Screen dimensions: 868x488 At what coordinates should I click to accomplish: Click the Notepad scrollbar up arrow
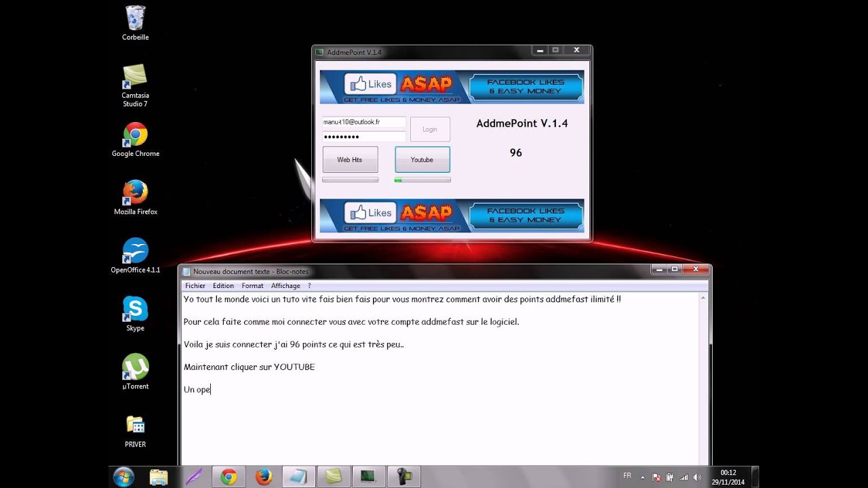704,298
